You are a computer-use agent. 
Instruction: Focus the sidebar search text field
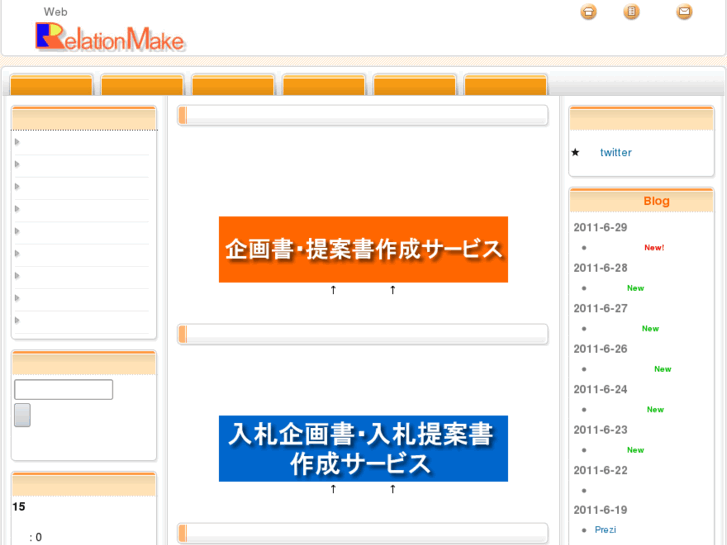(x=64, y=390)
